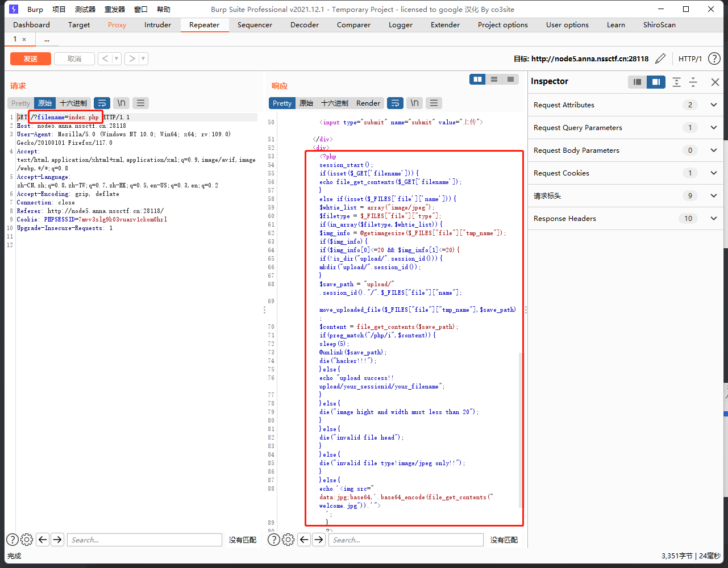This screenshot has width=728, height=568.
Task: Select request Pretty view
Action: [x=20, y=103]
